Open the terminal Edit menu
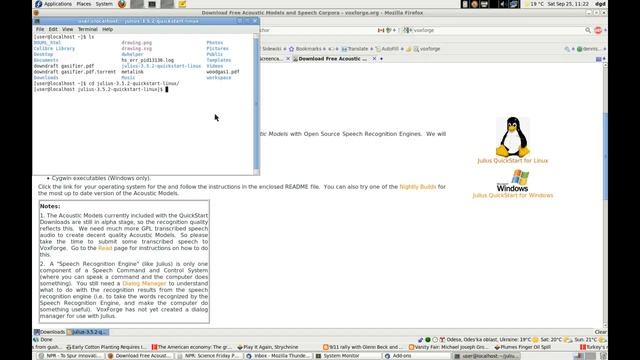 tap(53, 29)
